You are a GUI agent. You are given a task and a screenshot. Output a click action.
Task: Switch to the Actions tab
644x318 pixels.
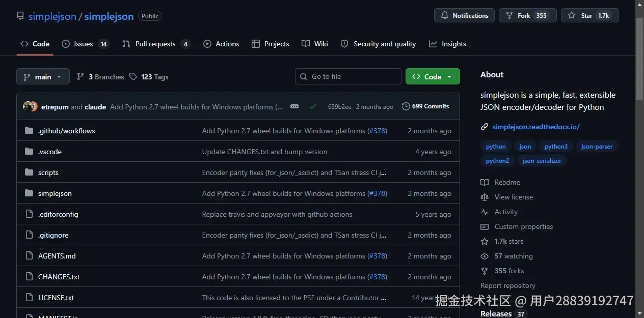pyautogui.click(x=221, y=44)
